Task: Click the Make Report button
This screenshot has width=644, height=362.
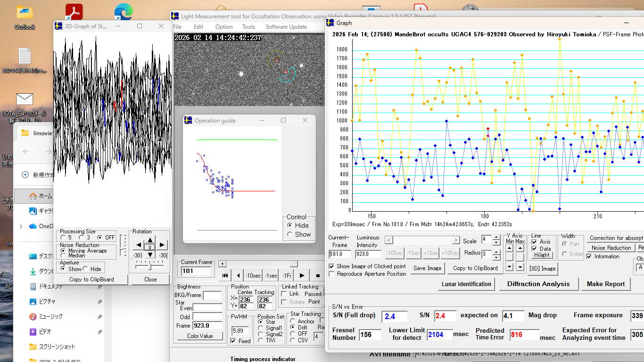Action: click(x=606, y=284)
